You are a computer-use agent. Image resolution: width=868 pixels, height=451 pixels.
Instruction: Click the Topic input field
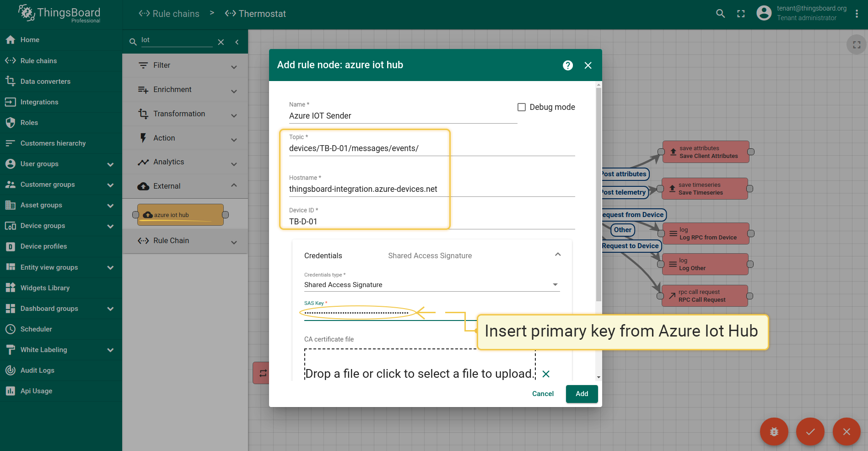coord(432,148)
